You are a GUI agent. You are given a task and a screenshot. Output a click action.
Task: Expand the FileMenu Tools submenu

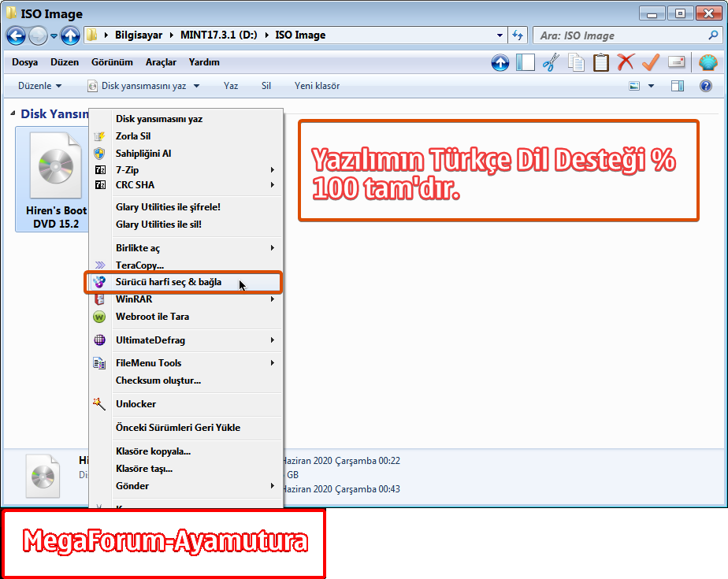click(186, 363)
